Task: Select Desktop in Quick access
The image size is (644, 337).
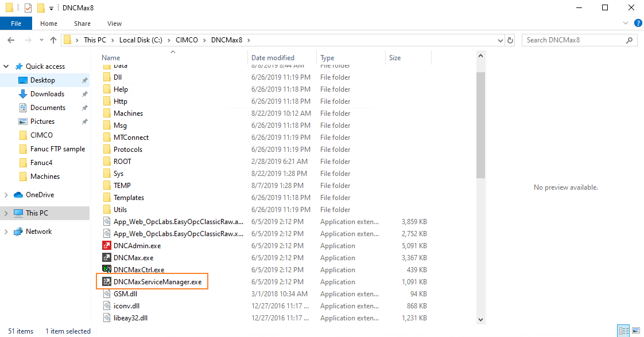Action: tap(42, 80)
